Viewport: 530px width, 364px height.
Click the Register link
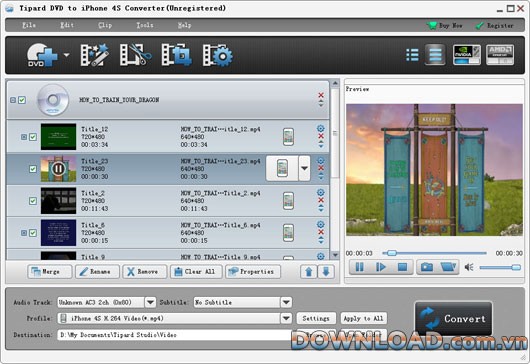(495, 25)
